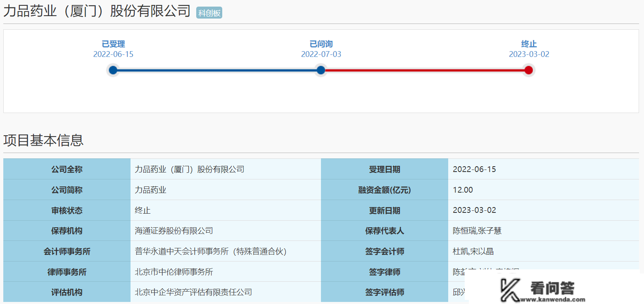Click the 项目基本信息 section heading

43,140
